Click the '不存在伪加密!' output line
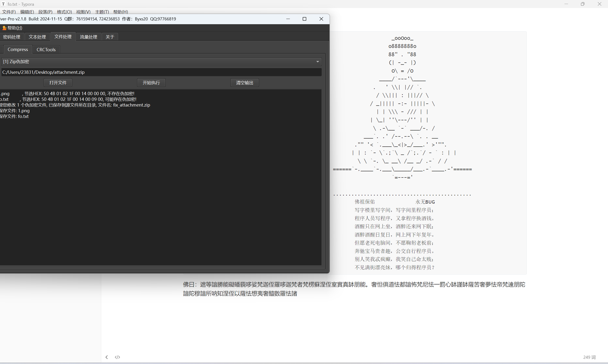Image resolution: width=608 pixels, height=364 pixels. [67, 94]
